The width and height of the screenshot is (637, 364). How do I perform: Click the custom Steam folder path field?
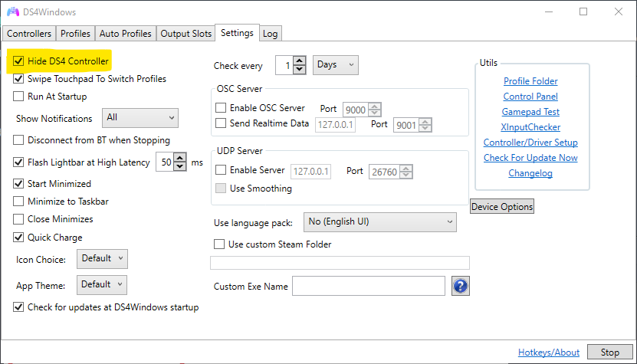(x=340, y=263)
